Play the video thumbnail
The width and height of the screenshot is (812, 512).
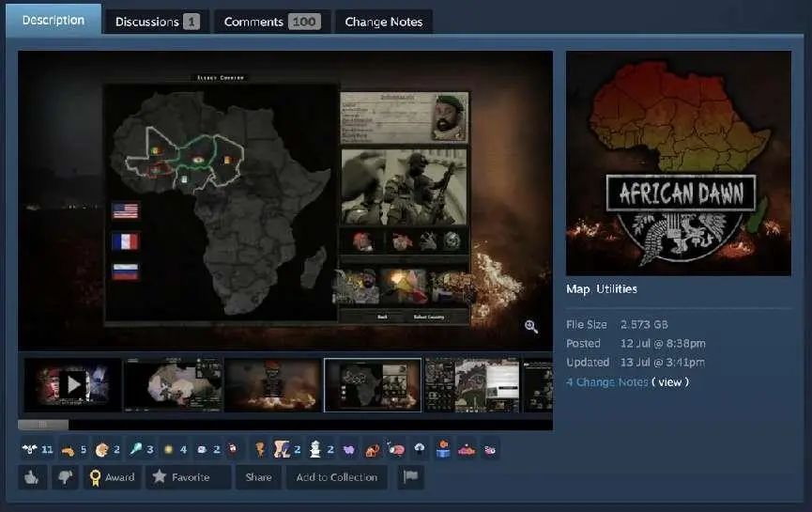pyautogui.click(x=73, y=385)
